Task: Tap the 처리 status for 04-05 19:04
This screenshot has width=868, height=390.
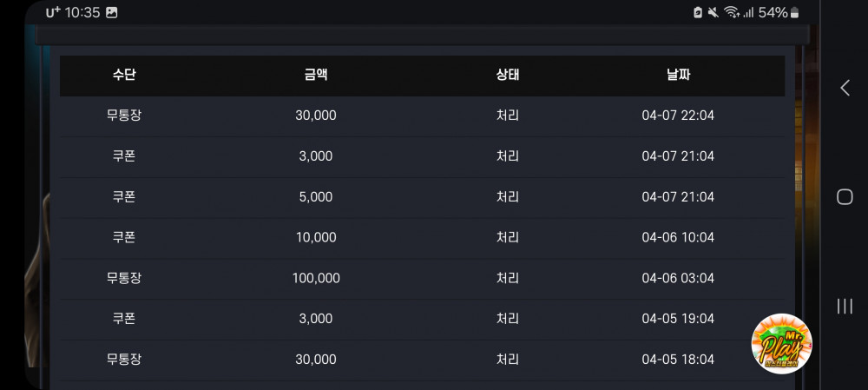Action: pos(508,319)
